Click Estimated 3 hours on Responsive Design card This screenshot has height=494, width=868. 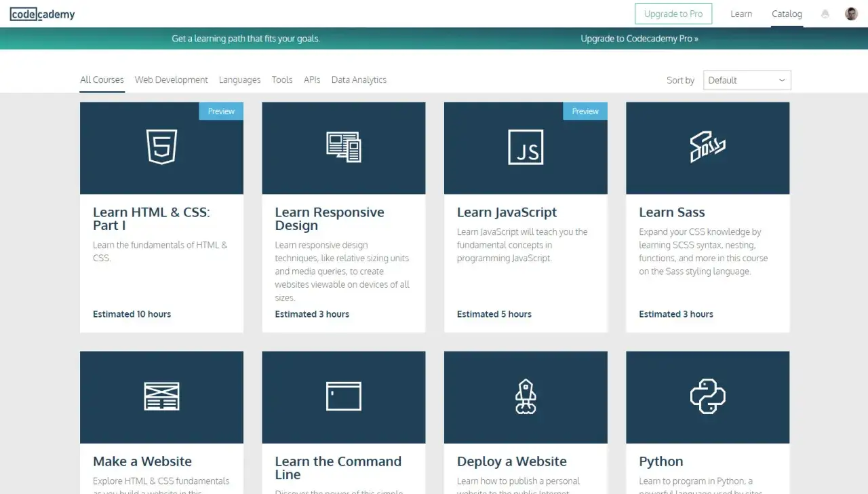coord(312,314)
